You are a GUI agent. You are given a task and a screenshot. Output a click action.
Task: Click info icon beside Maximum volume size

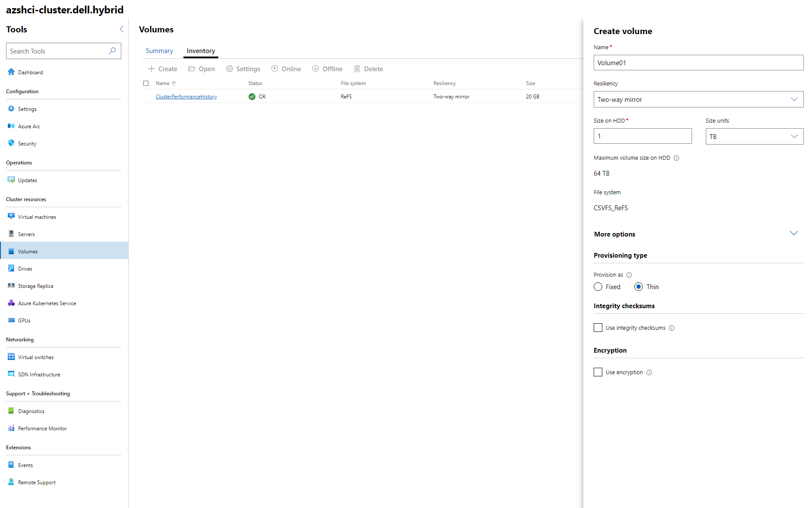coord(677,158)
